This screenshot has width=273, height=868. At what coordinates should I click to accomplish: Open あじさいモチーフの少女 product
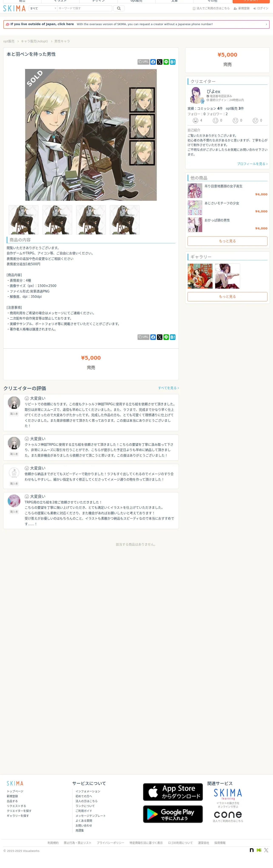coord(222,203)
